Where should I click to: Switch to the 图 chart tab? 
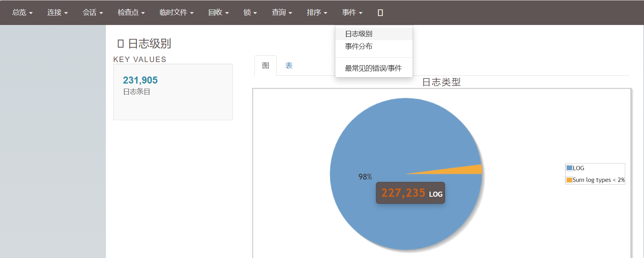pos(266,66)
